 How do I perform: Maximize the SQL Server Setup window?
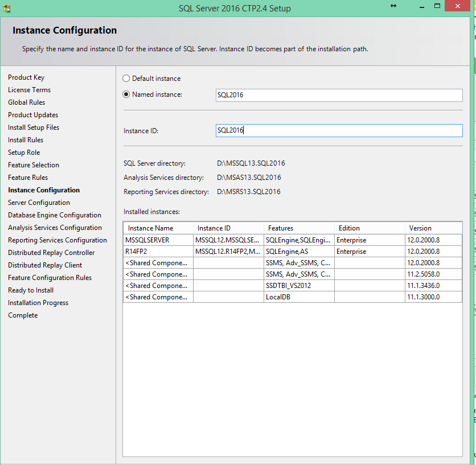pos(437,6)
